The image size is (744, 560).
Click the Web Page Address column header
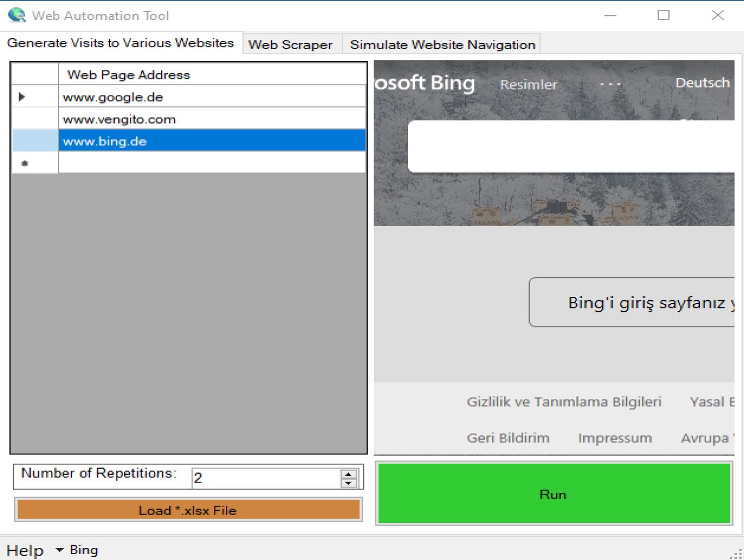click(x=212, y=74)
